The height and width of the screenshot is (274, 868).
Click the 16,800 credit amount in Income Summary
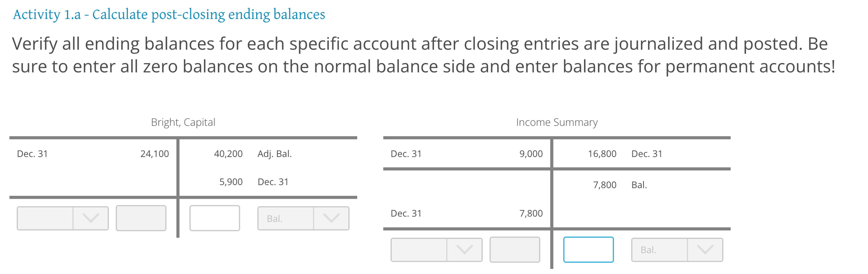tap(603, 154)
